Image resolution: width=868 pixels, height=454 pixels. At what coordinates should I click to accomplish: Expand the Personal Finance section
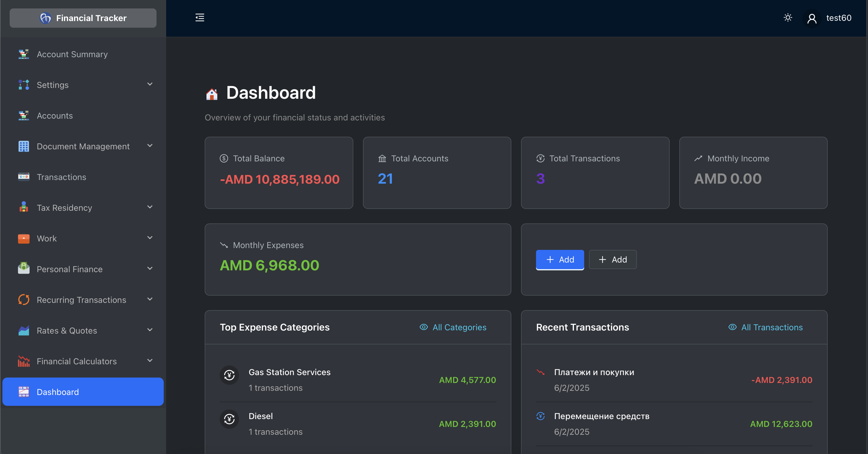(150, 269)
